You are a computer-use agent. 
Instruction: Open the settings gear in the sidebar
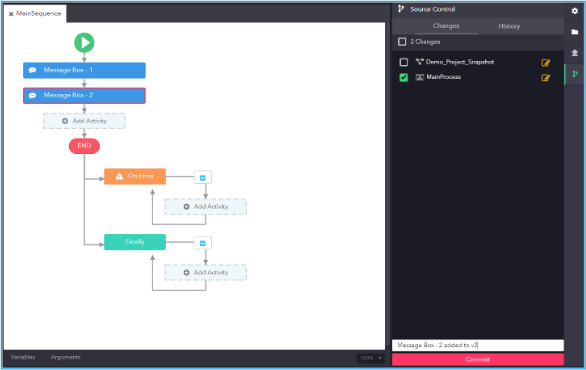[x=575, y=11]
